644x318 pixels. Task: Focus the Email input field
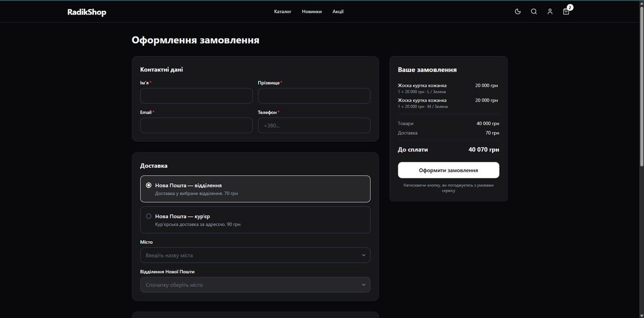point(196,125)
